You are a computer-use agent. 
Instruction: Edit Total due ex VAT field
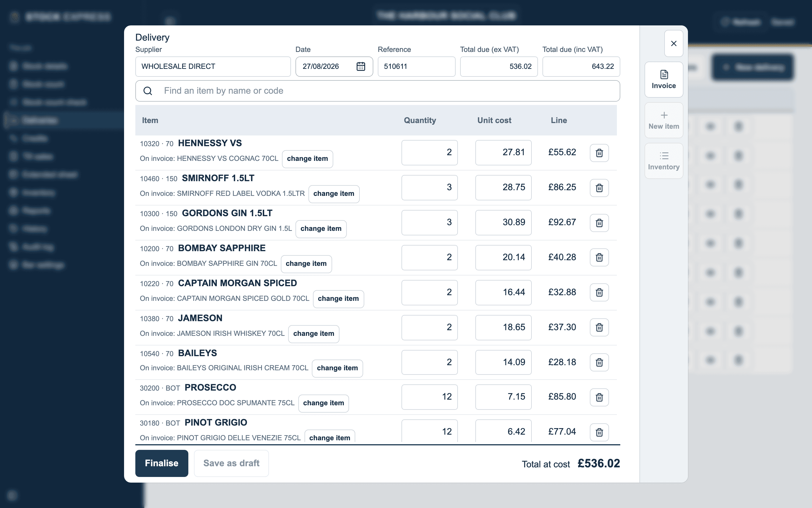[x=498, y=67]
